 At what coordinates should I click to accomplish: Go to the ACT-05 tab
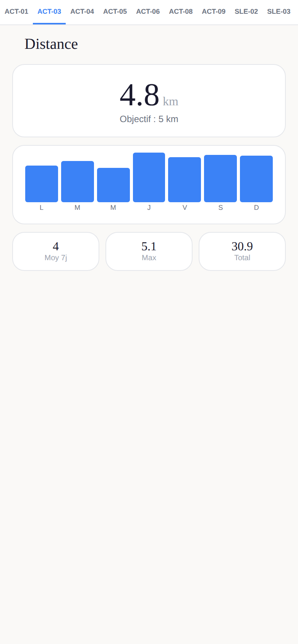[115, 12]
